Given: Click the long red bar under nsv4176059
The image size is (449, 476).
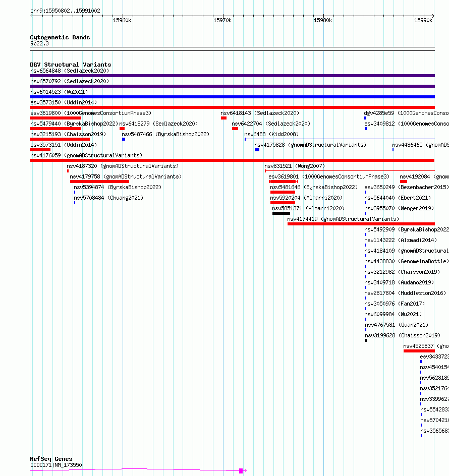Looking at the screenshot, I should (x=233, y=160).
